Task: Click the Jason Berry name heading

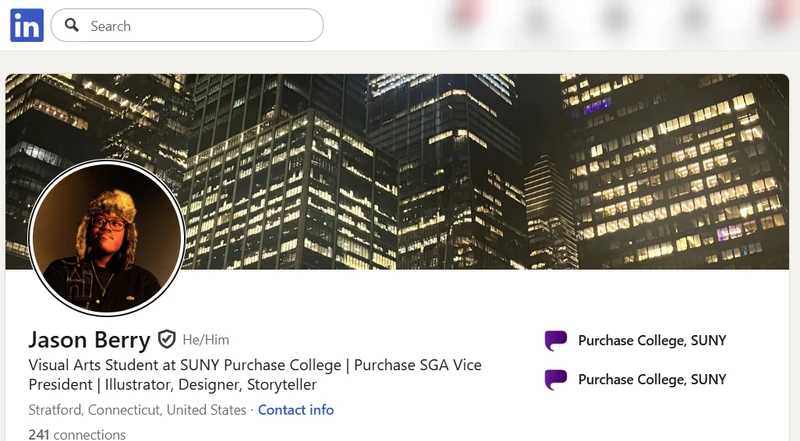Action: coord(89,340)
